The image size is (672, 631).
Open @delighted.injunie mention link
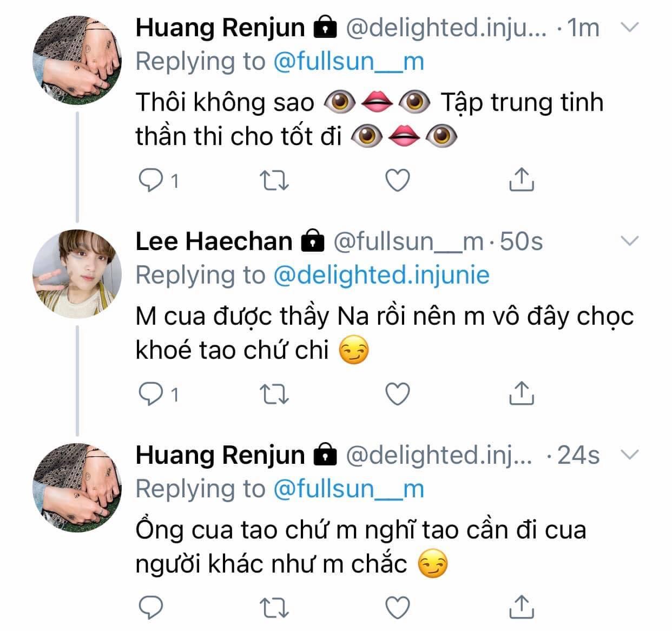coord(381,275)
